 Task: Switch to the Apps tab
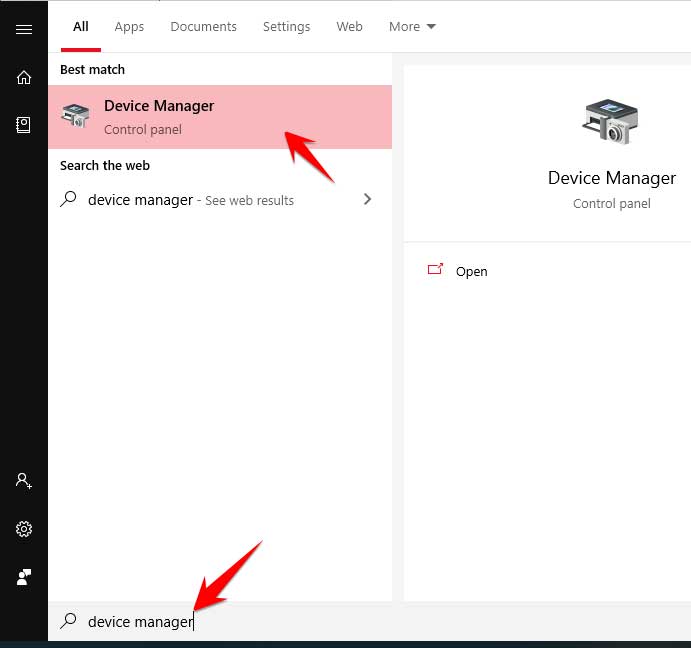[x=129, y=26]
